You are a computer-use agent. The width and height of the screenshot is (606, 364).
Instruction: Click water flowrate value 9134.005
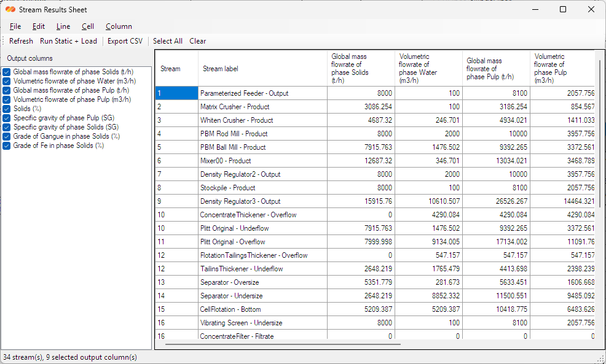[x=428, y=242]
